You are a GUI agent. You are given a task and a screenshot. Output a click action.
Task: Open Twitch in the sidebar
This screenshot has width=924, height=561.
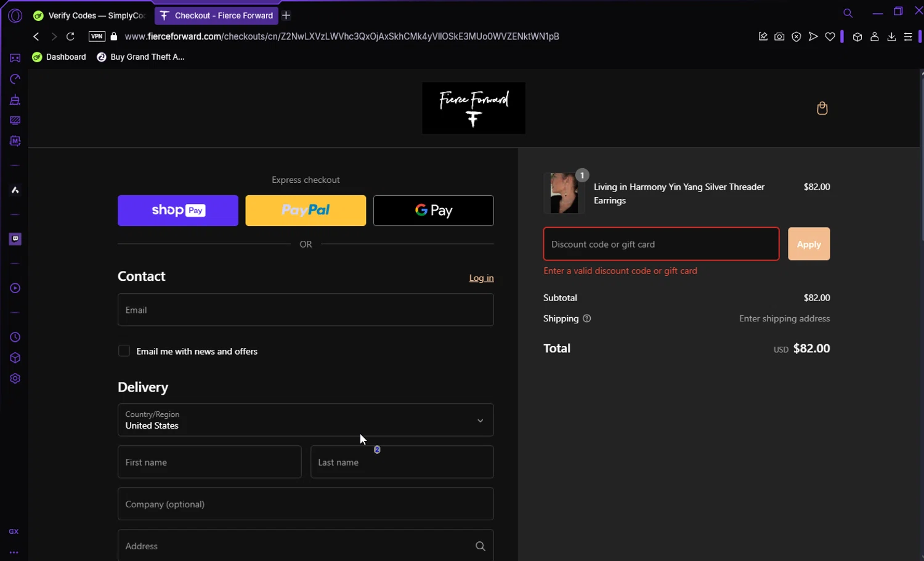15,239
